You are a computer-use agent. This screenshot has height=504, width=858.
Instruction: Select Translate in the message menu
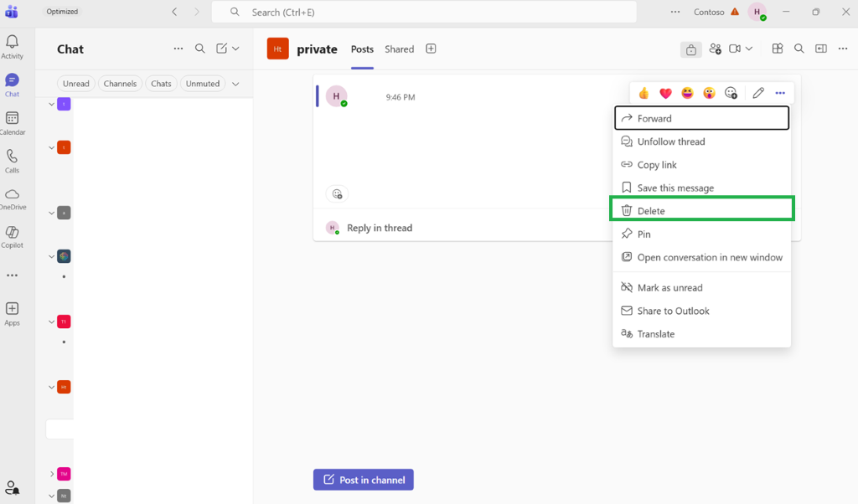coord(702,334)
